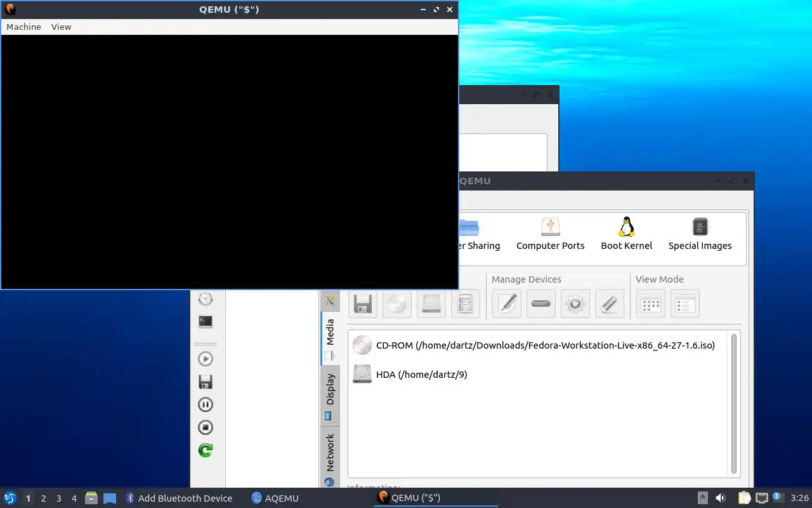The width and height of the screenshot is (812, 508).
Task: Open the clipboard tray icon
Action: click(x=744, y=498)
